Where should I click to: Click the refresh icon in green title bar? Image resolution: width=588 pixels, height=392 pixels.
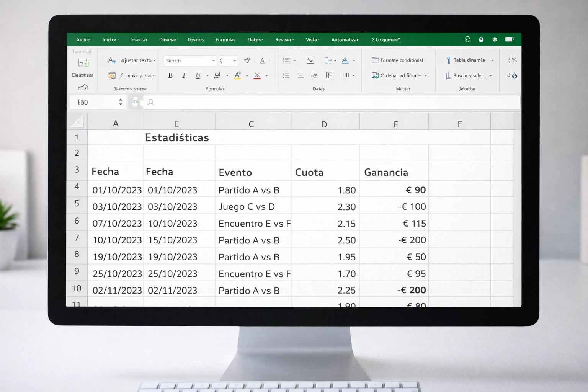[467, 39]
